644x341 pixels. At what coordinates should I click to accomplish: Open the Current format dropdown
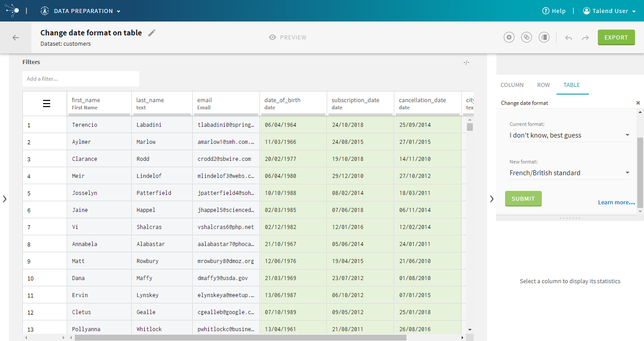click(x=570, y=135)
